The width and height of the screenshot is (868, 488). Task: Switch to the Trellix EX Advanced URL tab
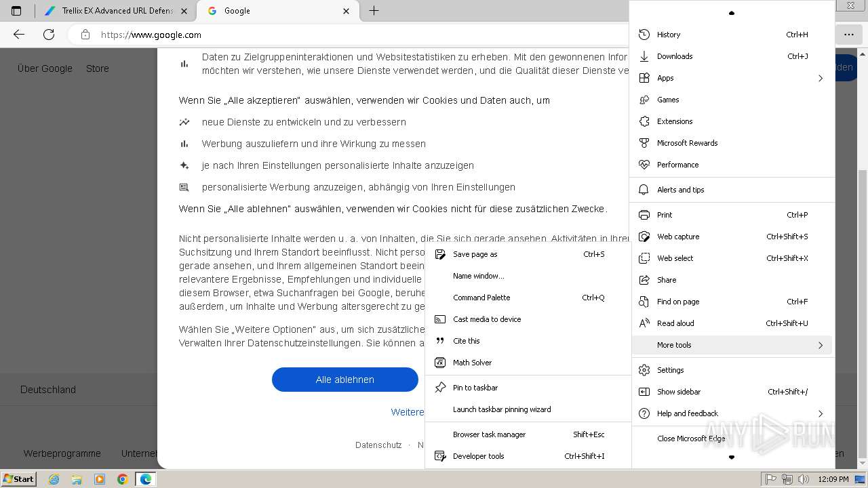115,11
